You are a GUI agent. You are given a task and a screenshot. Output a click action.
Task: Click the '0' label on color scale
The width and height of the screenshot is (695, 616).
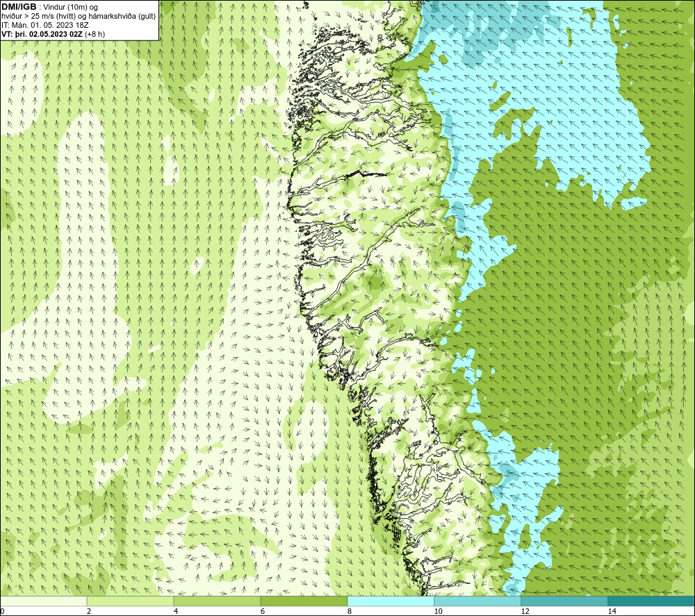click(2, 611)
